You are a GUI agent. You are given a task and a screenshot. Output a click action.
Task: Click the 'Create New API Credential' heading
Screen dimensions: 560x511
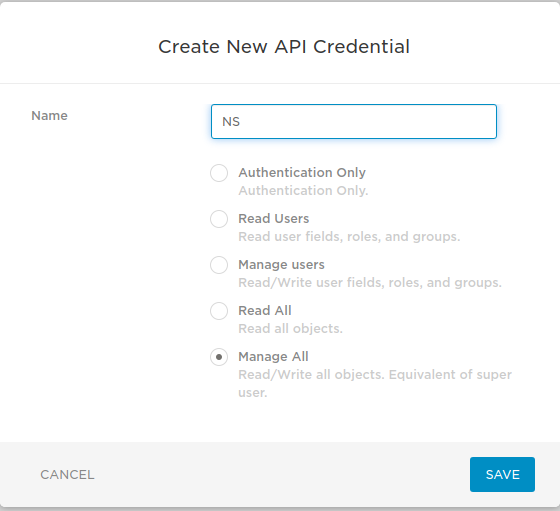284,47
